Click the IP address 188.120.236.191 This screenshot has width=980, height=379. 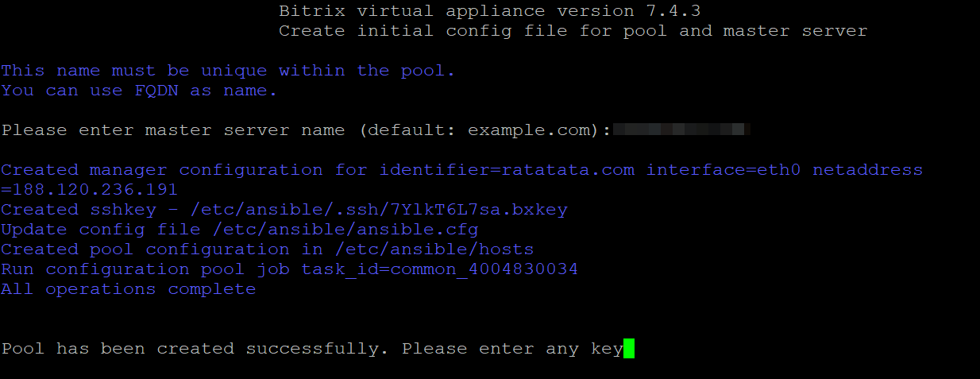coord(94,190)
